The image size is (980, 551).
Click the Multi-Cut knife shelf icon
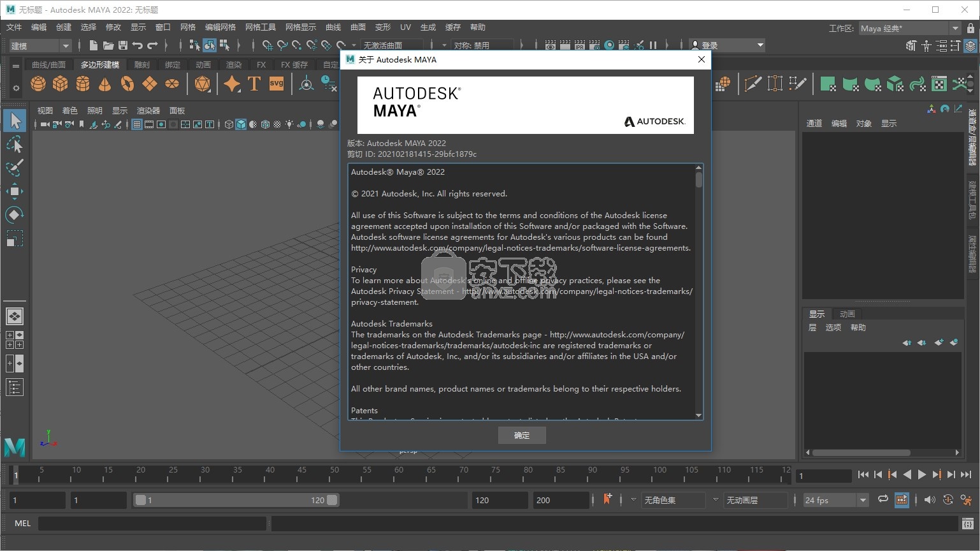(753, 84)
